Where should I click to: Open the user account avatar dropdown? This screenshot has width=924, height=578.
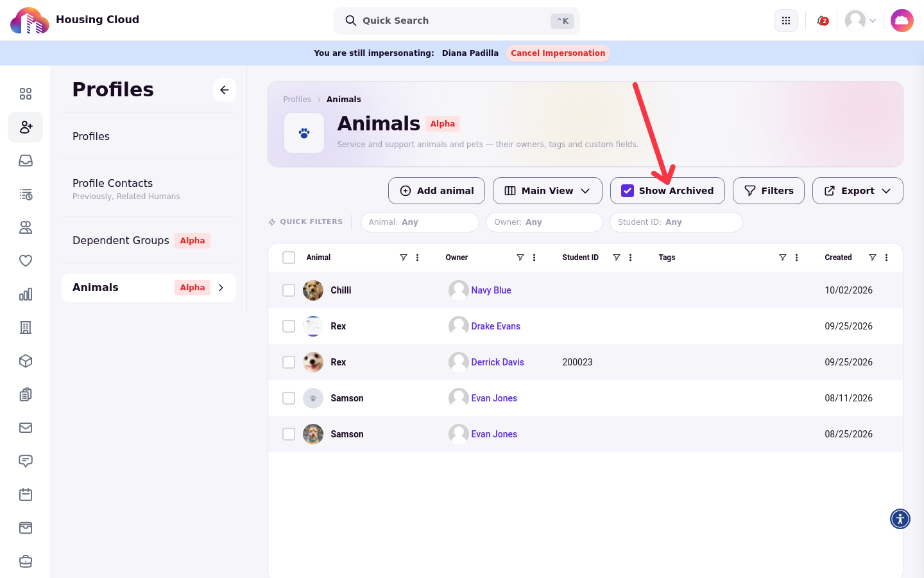(x=860, y=21)
